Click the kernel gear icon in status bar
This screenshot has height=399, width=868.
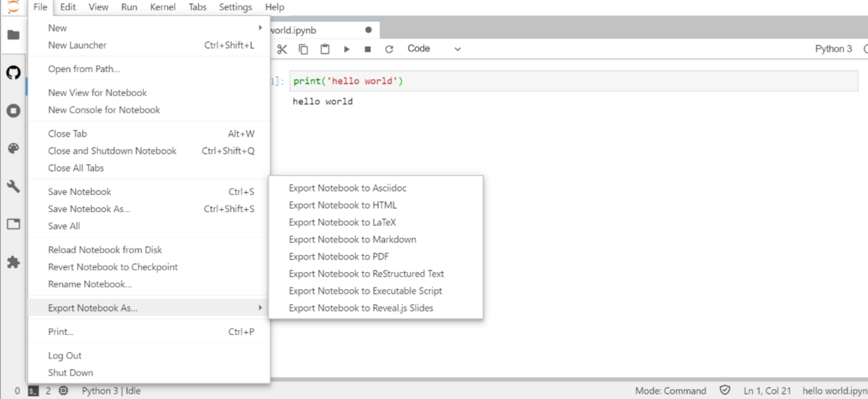coord(63,391)
